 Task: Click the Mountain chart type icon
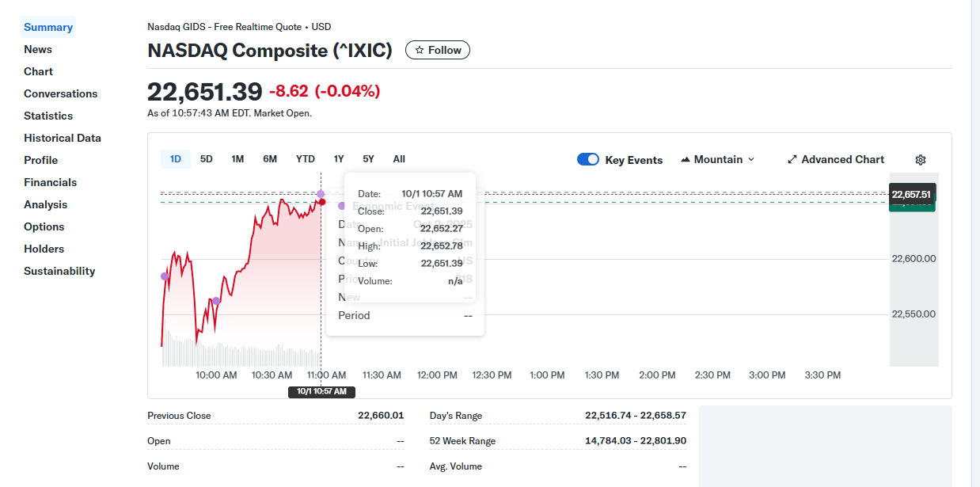686,160
